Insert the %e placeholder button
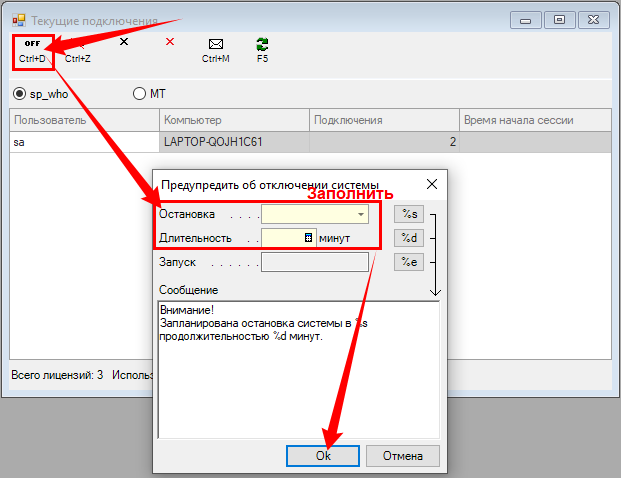This screenshot has width=621, height=478. 408,262
